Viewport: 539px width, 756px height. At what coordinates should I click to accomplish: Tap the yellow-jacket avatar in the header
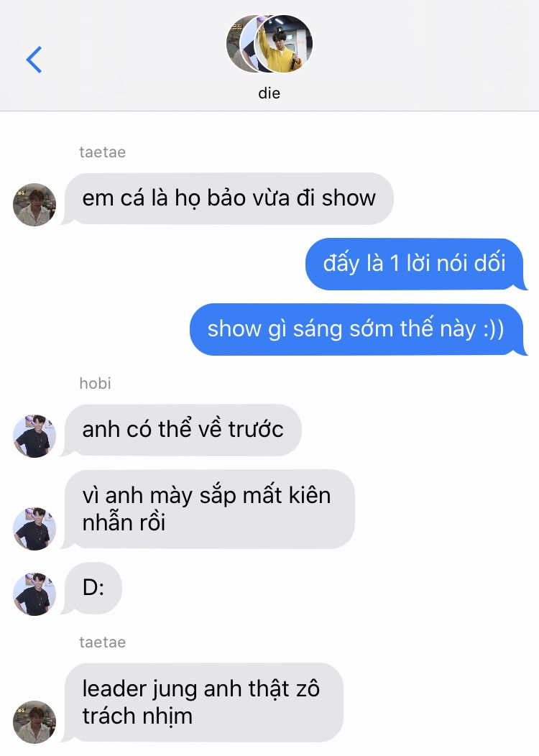pos(284,43)
